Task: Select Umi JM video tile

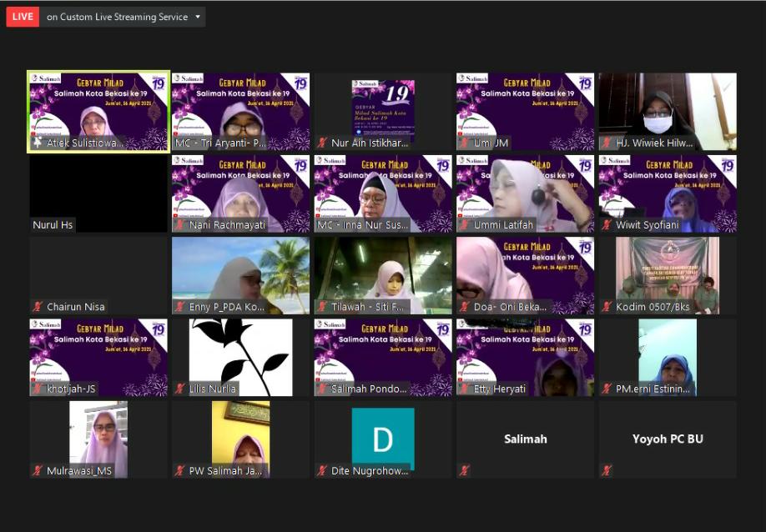Action: tap(525, 112)
